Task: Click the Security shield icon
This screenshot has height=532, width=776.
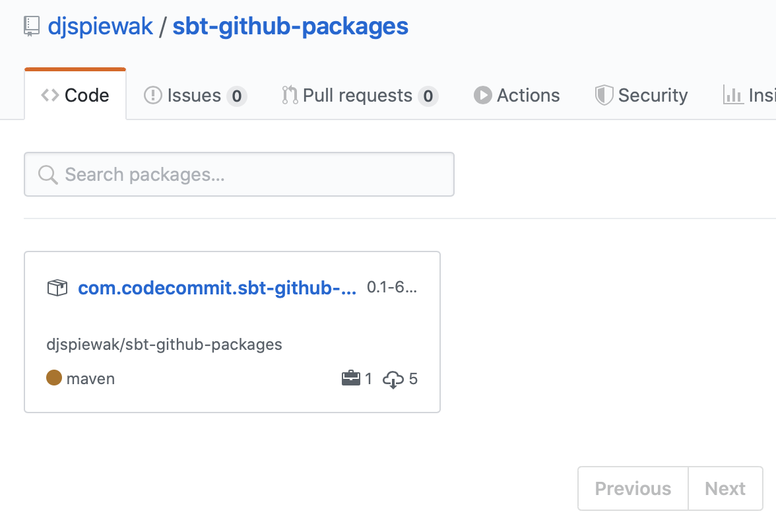Action: point(604,96)
